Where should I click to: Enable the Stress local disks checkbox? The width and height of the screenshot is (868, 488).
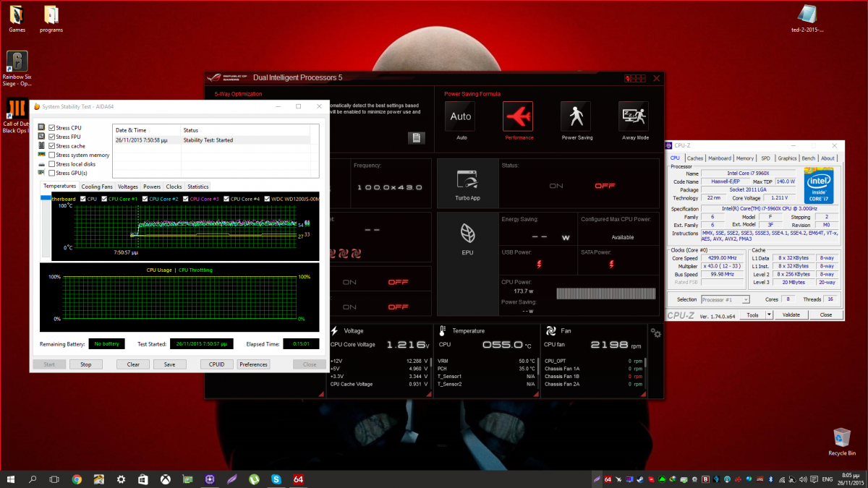click(x=52, y=164)
